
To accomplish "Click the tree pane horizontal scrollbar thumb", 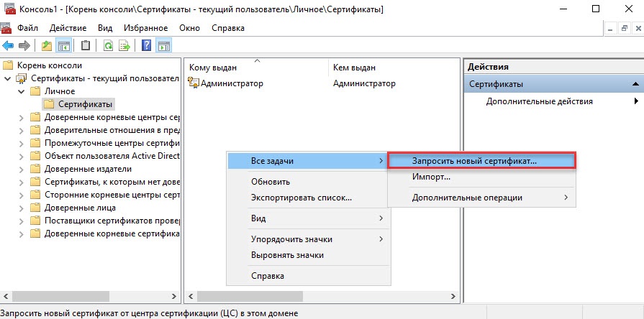I will pyautogui.click(x=60, y=296).
